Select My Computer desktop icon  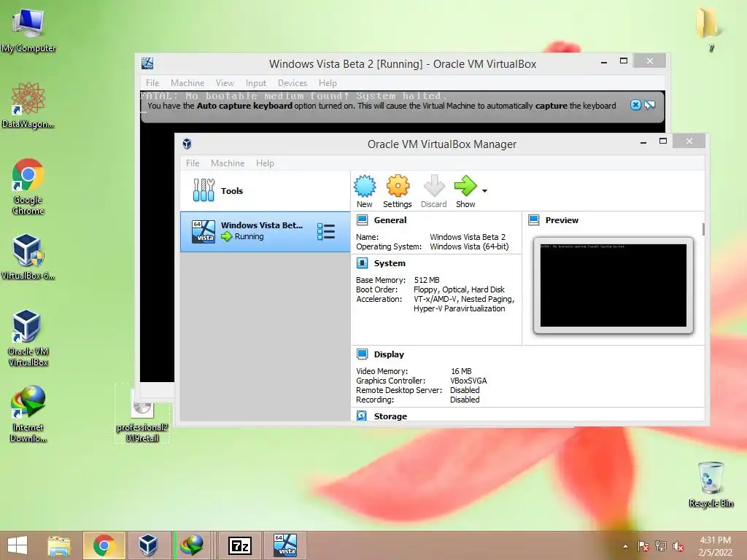click(28, 30)
